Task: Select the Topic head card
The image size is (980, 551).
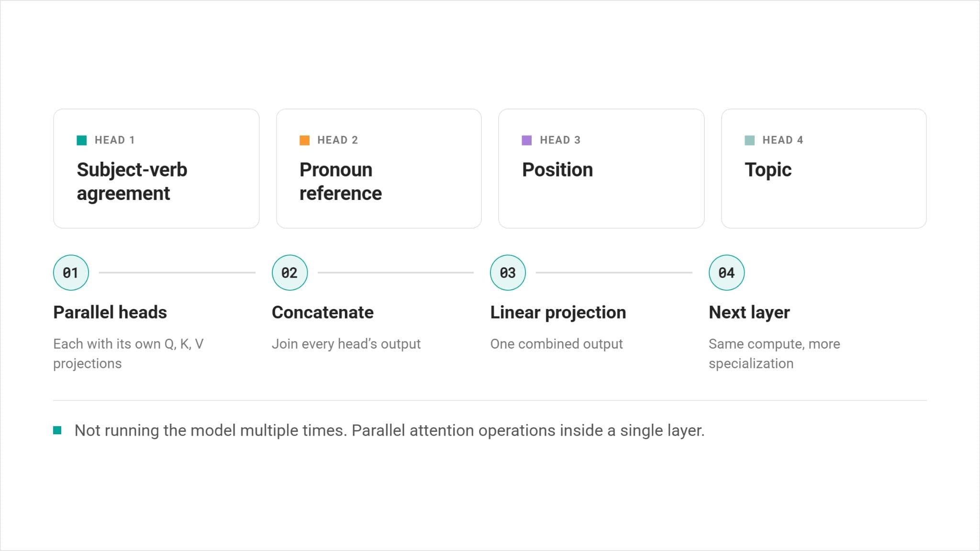Action: [x=824, y=168]
